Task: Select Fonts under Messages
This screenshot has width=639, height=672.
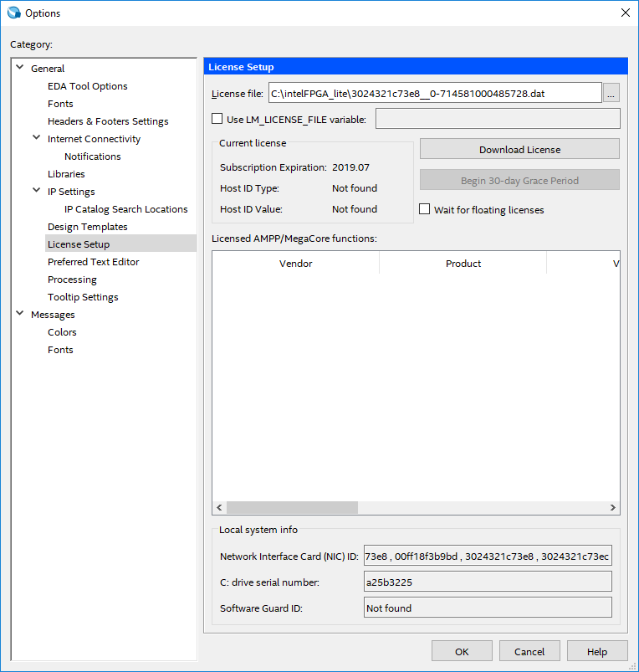Action: click(60, 350)
